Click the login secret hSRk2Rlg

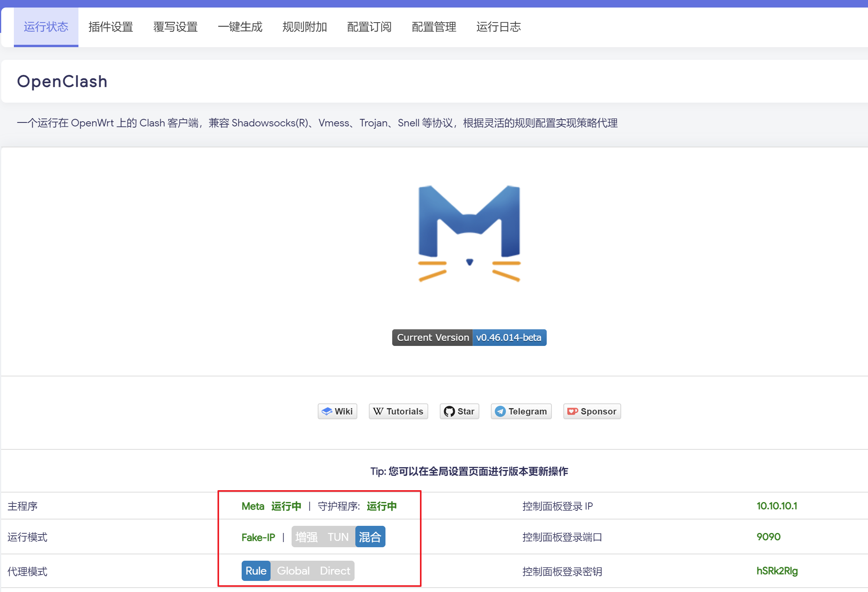coord(777,571)
